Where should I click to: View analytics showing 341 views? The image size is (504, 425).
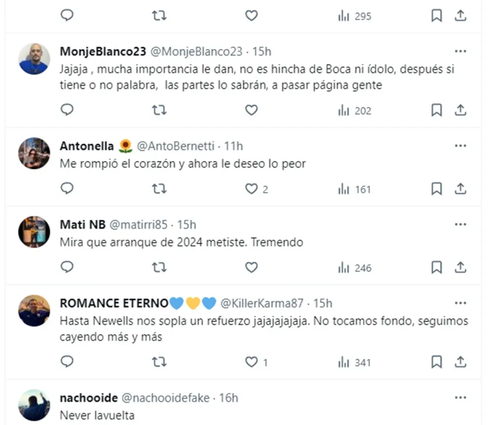(x=355, y=363)
